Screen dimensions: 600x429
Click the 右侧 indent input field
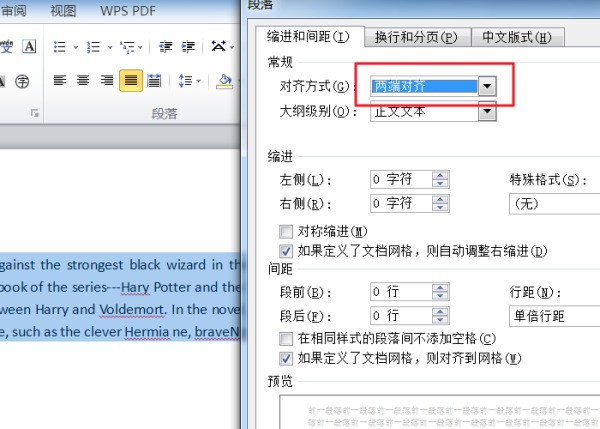coord(401,203)
